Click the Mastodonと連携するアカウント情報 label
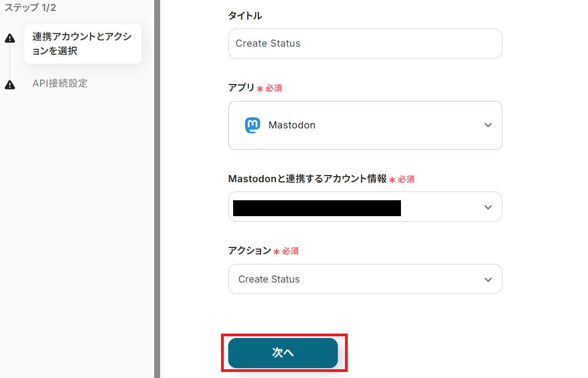The width and height of the screenshot is (588, 378). pos(307,179)
